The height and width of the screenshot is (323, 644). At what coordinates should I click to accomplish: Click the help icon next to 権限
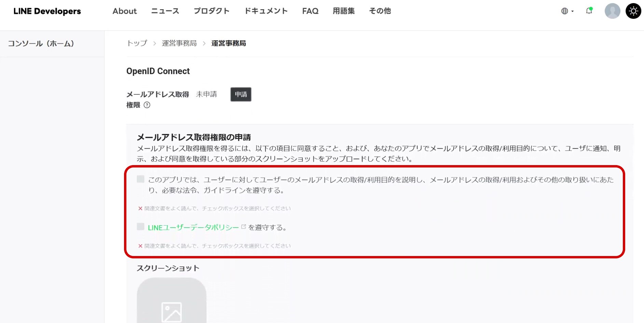pyautogui.click(x=147, y=105)
